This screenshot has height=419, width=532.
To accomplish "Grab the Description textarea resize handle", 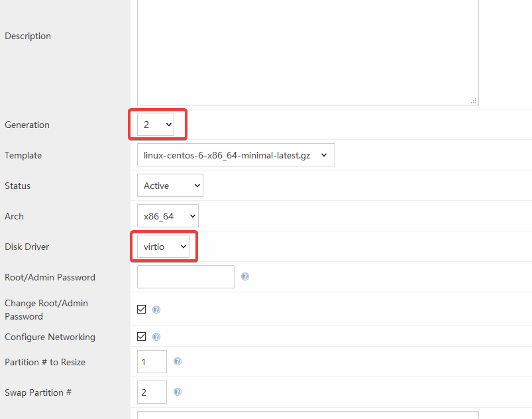I will pos(474,101).
